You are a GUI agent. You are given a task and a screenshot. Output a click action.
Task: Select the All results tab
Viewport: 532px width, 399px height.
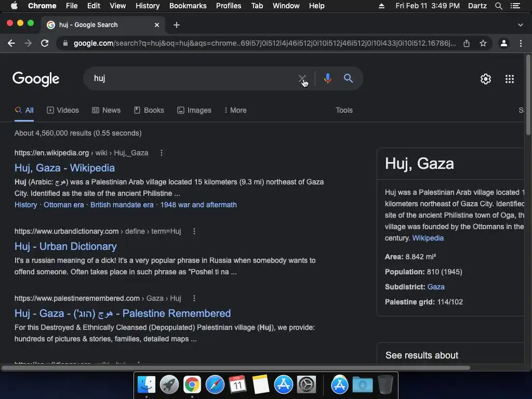click(24, 110)
